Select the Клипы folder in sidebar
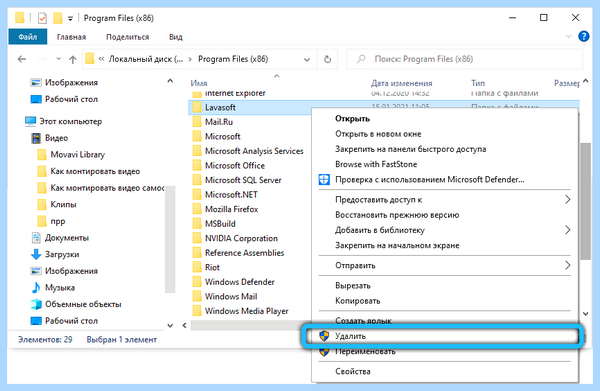Screen dimensions: 600x391 [x=64, y=204]
